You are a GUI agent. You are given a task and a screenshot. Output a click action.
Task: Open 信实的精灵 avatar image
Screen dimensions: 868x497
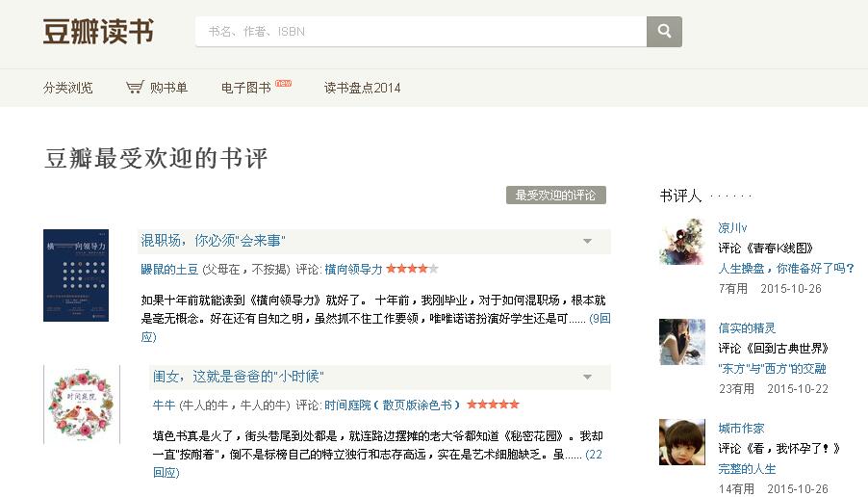[x=682, y=342]
